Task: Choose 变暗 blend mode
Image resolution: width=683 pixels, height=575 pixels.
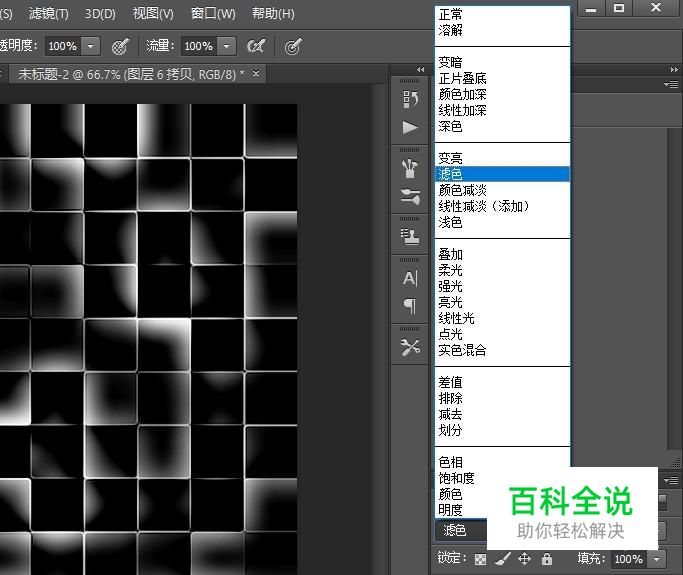Action: pos(502,62)
